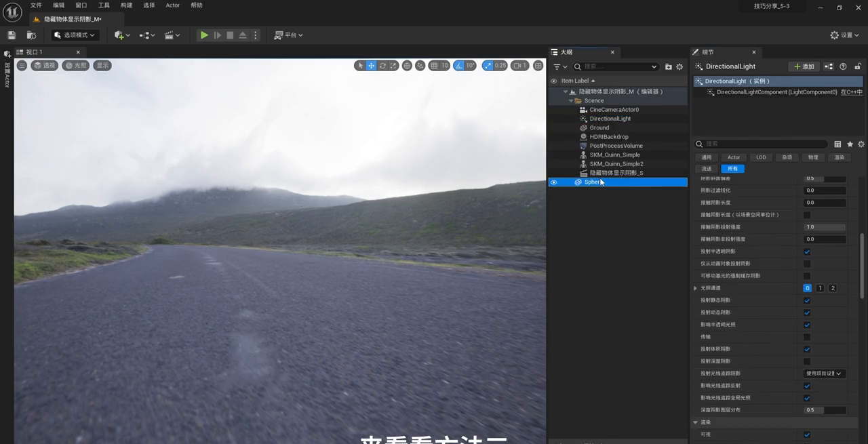Click the eject button in the play toolbar
Screen dimensions: 868x444
click(x=243, y=35)
